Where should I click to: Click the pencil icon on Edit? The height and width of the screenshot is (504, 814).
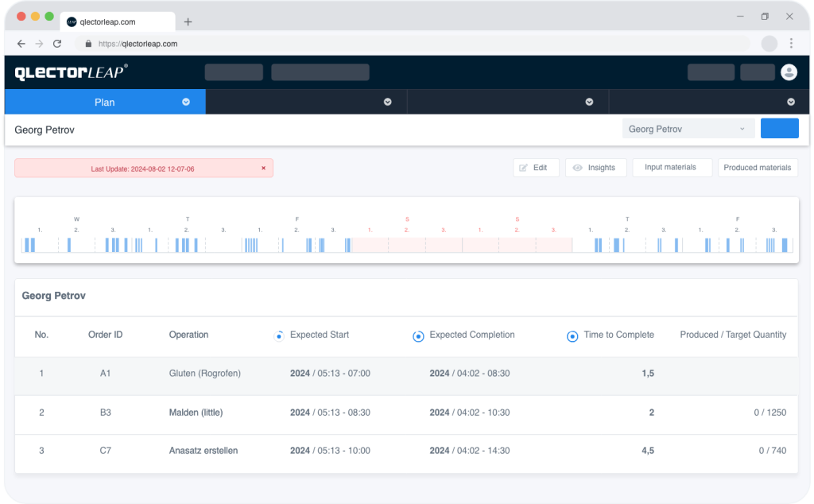tap(523, 168)
